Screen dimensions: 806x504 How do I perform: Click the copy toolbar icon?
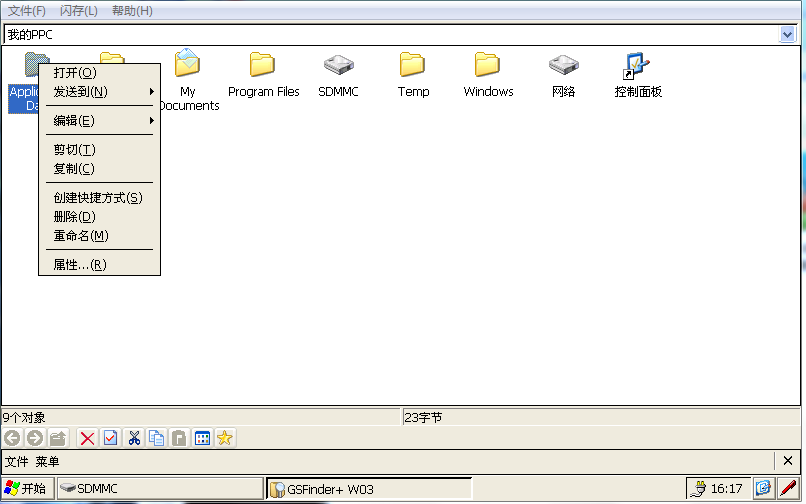click(x=156, y=438)
